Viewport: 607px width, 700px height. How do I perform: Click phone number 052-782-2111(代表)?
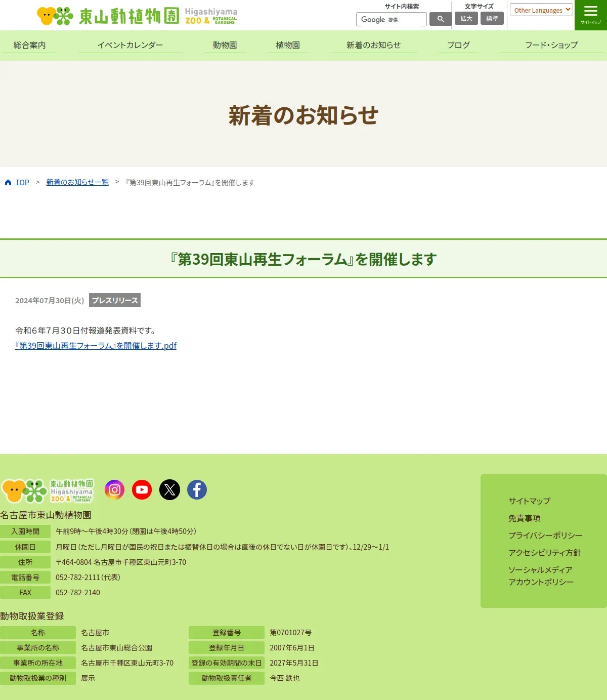88,578
